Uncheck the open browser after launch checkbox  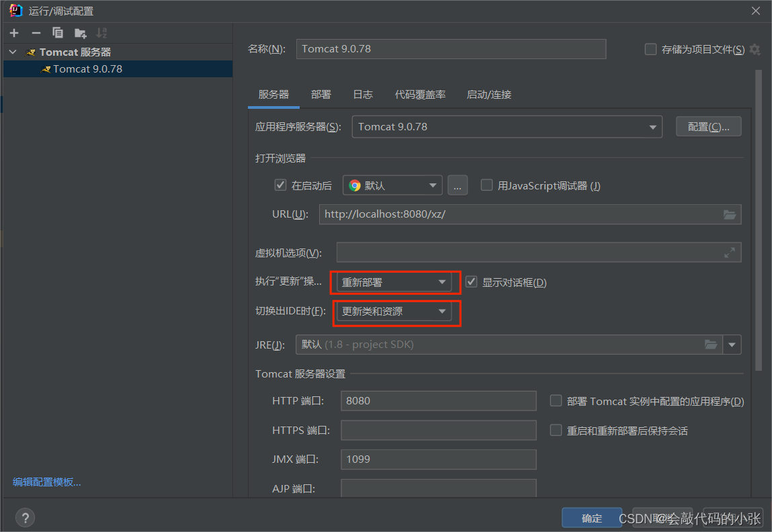coord(280,185)
